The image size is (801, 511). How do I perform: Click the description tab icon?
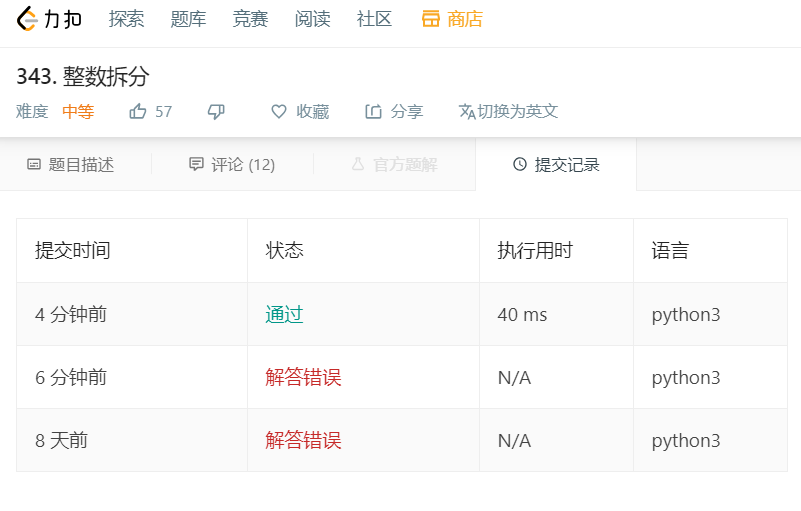[34, 165]
